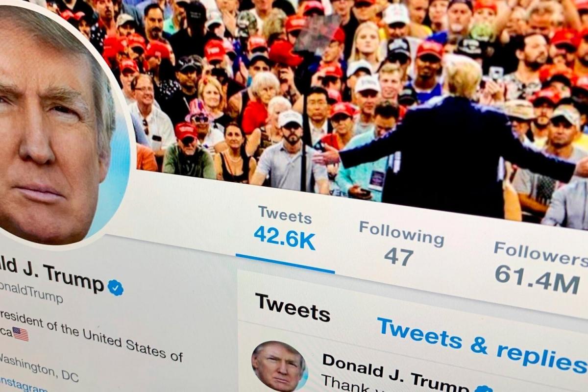Select the Tweets 42.6K stat tab
This screenshot has width=588, height=392.
click(285, 228)
